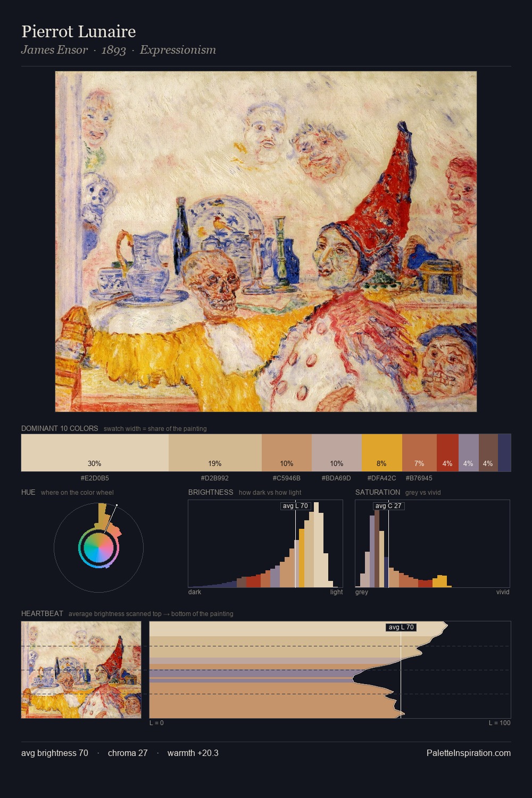Viewport: 532px width, 798px height.
Task: Click the dark navy swatch at palette end
Action: coord(504,453)
